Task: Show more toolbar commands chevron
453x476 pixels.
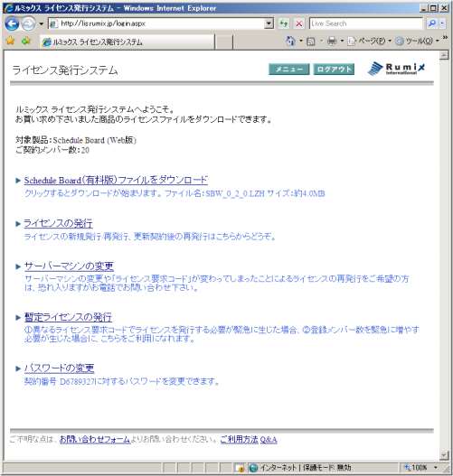Action: [x=445, y=37]
